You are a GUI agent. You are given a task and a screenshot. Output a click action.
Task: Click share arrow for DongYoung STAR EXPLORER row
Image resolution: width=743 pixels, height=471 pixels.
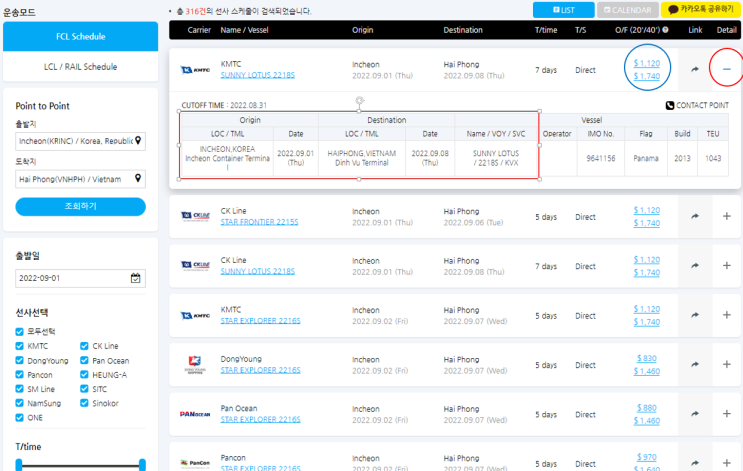pos(695,364)
